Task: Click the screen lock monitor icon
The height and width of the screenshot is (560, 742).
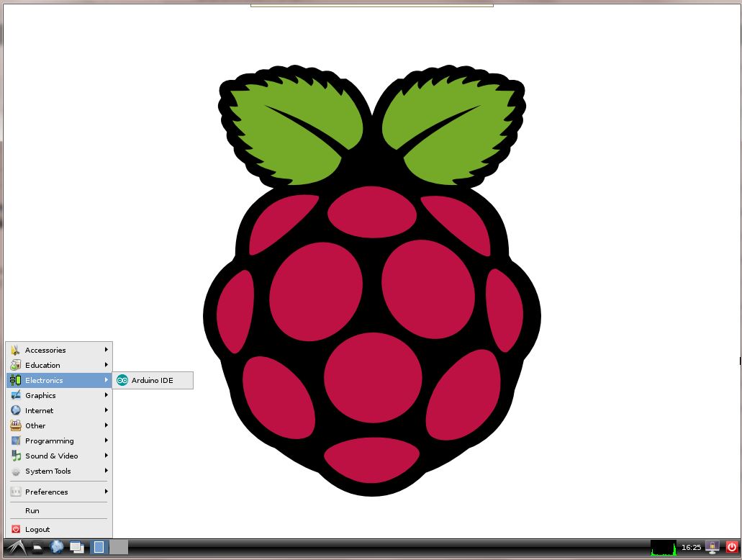Action: pos(712,547)
